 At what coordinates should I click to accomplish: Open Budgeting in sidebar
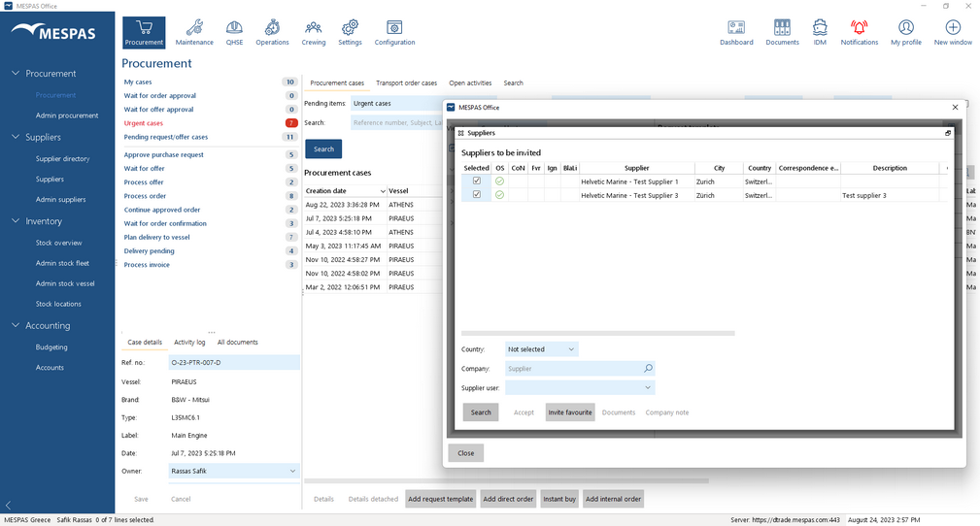(51, 346)
